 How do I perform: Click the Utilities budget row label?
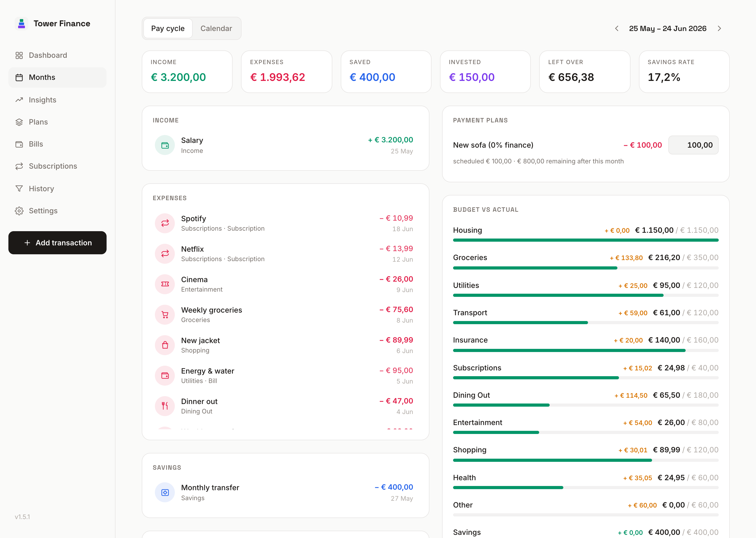pyautogui.click(x=466, y=285)
